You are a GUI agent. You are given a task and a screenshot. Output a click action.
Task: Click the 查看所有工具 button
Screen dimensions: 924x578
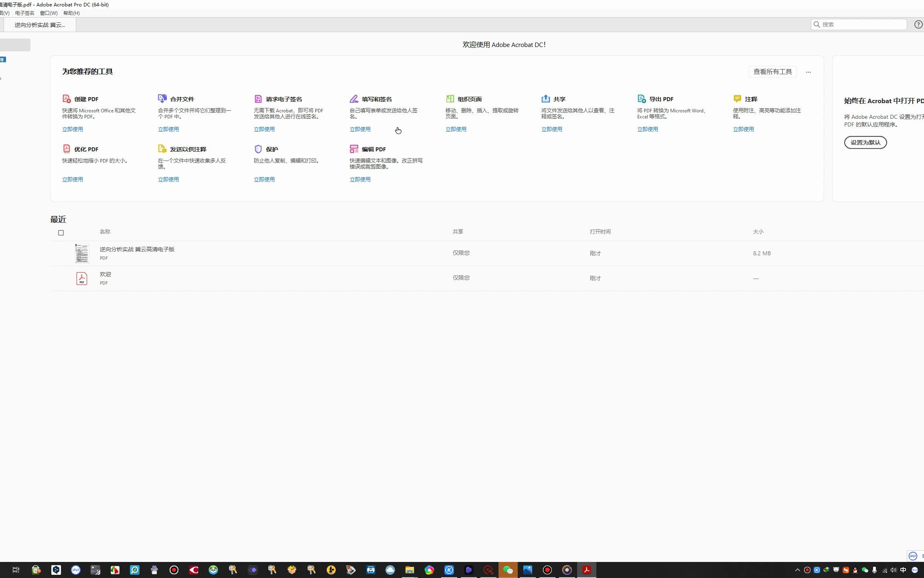click(772, 72)
